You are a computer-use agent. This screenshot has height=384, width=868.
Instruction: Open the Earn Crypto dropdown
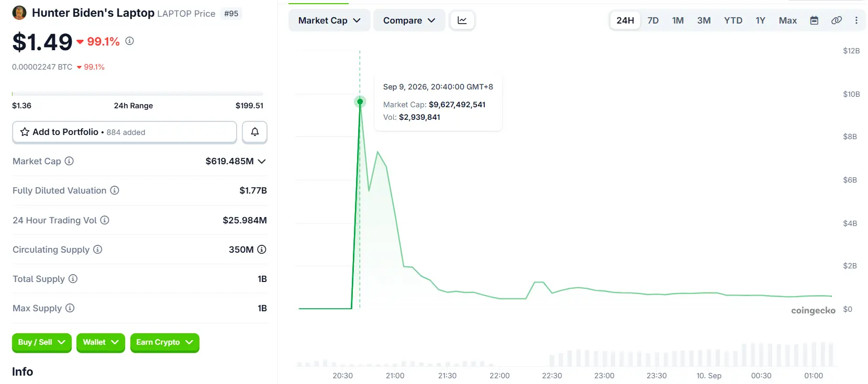pyautogui.click(x=164, y=343)
